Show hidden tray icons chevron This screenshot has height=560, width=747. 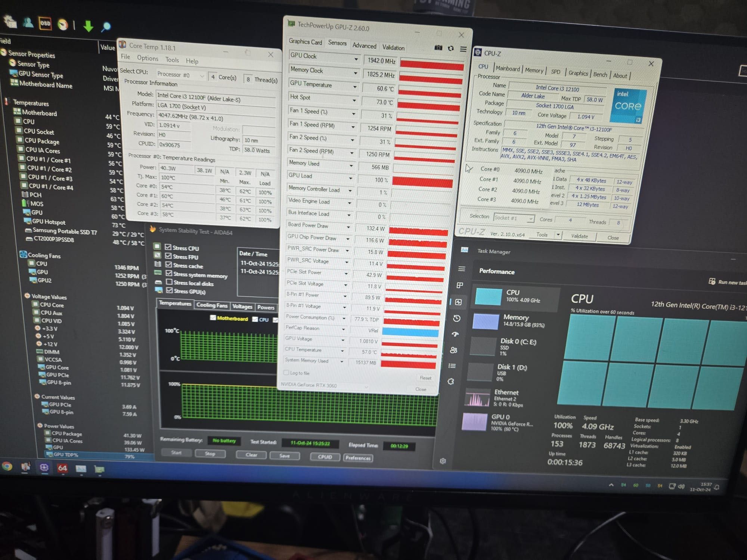click(611, 485)
